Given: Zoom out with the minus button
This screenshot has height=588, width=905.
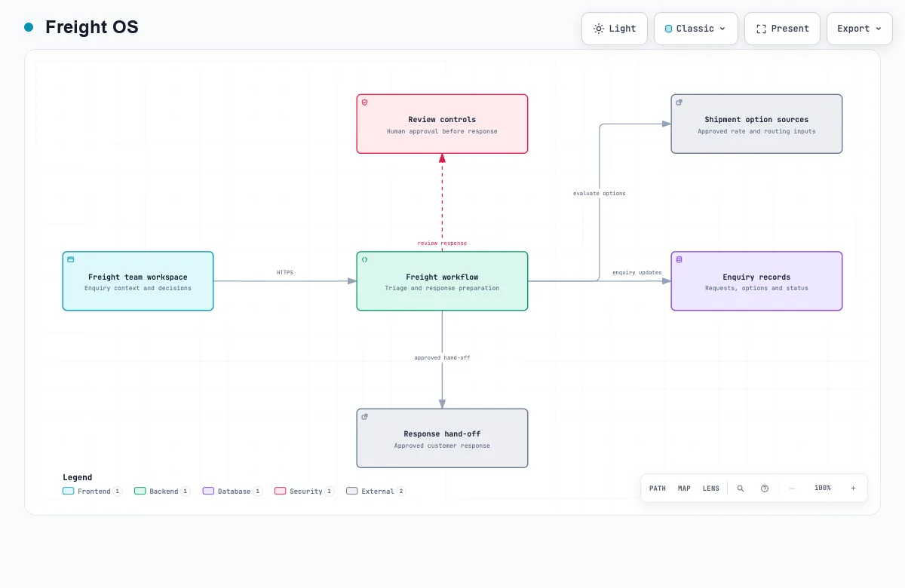Looking at the screenshot, I should (792, 488).
